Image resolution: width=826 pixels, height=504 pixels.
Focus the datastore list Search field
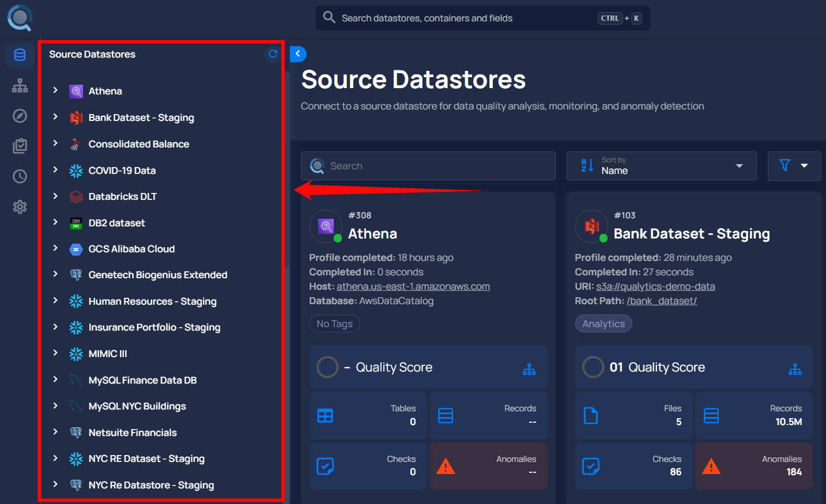[x=428, y=166]
